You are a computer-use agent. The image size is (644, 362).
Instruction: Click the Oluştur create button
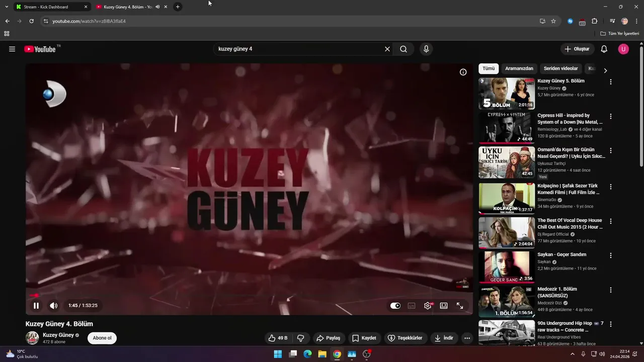[x=577, y=49]
